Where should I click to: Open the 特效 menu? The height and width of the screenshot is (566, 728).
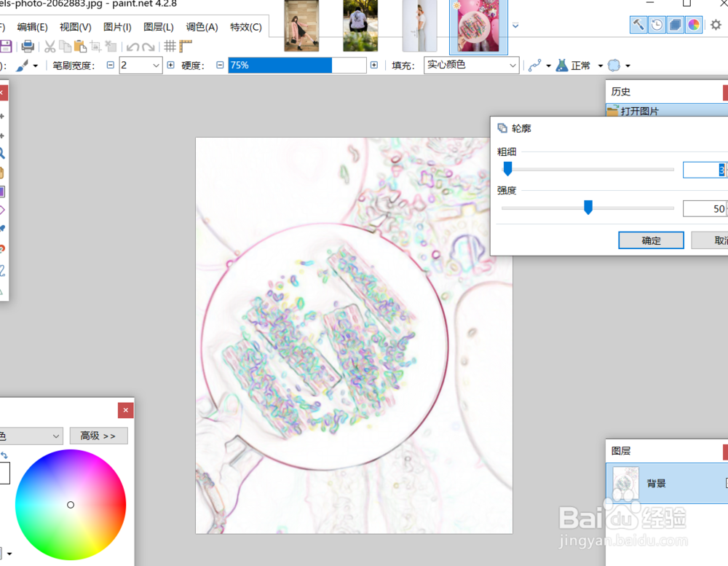(246, 27)
